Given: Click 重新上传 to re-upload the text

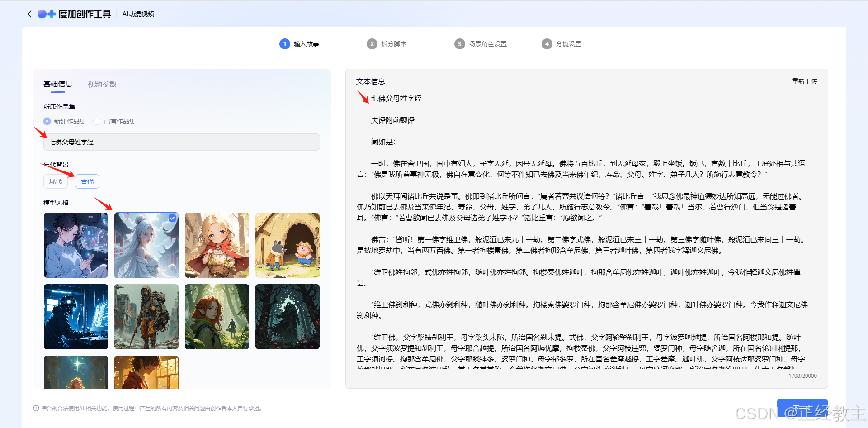Looking at the screenshot, I should (804, 81).
